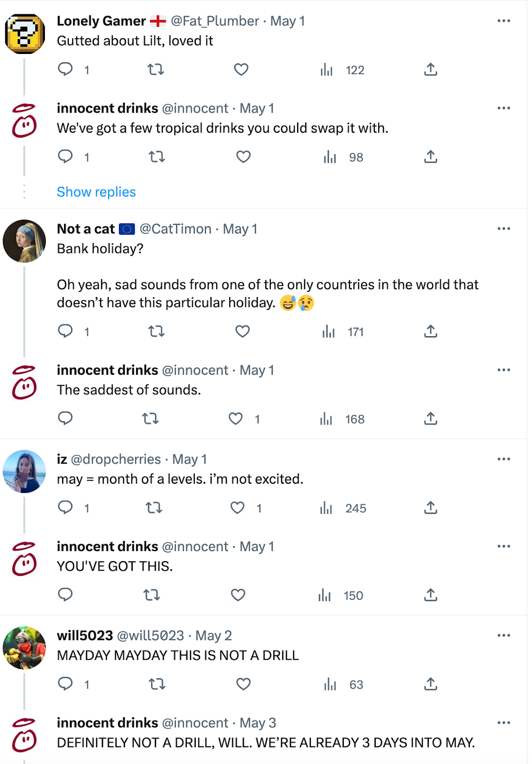The width and height of the screenshot is (532, 764).
Task: Click Not a cat's painting avatar
Action: tap(24, 241)
